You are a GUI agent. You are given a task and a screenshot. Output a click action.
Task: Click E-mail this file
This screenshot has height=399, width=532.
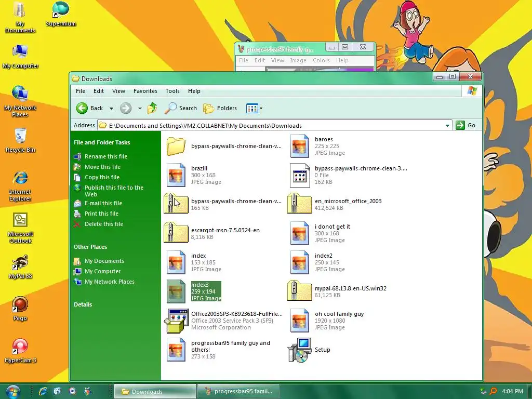coord(103,203)
